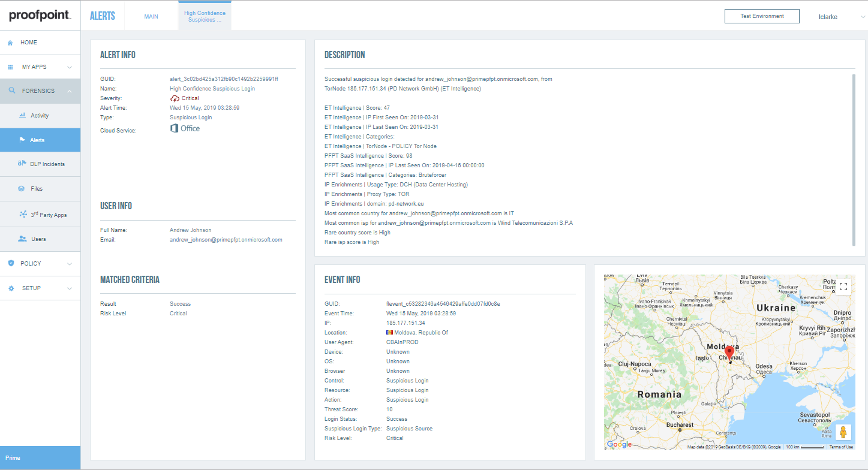Click Suspicious Source login type value

coord(409,429)
